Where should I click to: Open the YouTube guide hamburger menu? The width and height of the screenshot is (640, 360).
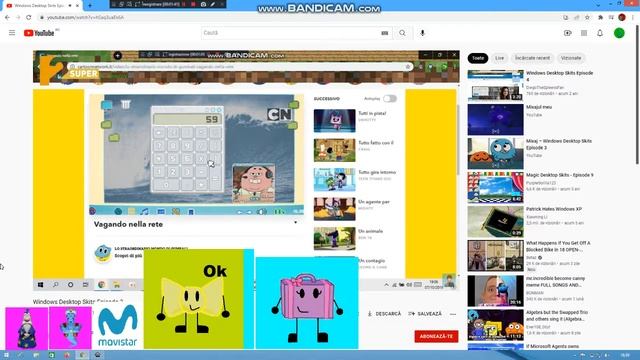pyautogui.click(x=12, y=33)
